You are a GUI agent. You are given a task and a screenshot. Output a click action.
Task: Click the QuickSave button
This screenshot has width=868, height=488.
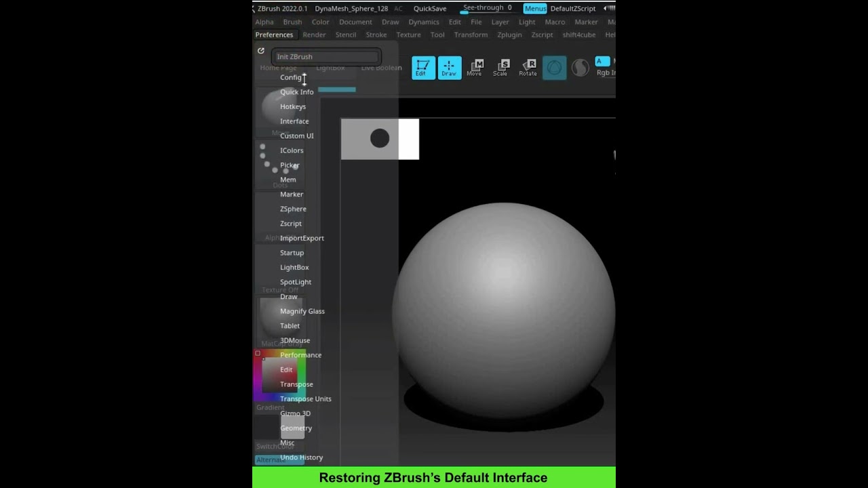[430, 8]
